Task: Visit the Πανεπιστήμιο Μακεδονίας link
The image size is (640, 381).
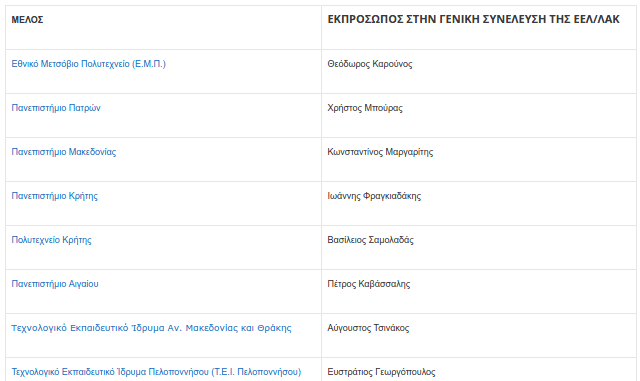Action: tap(64, 152)
